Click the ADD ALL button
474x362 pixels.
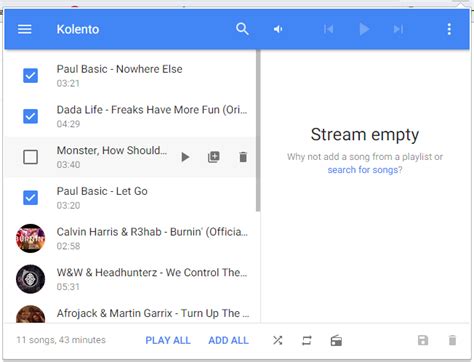point(228,340)
